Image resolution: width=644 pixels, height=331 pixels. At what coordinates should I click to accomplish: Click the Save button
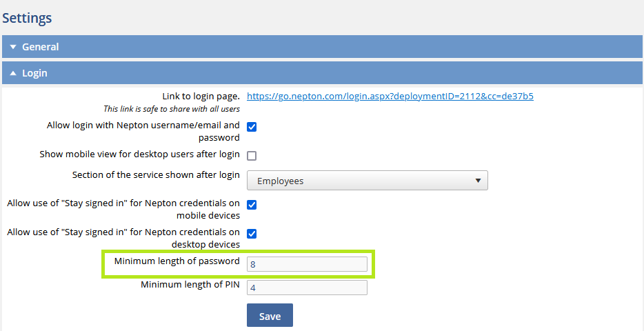pos(270,315)
